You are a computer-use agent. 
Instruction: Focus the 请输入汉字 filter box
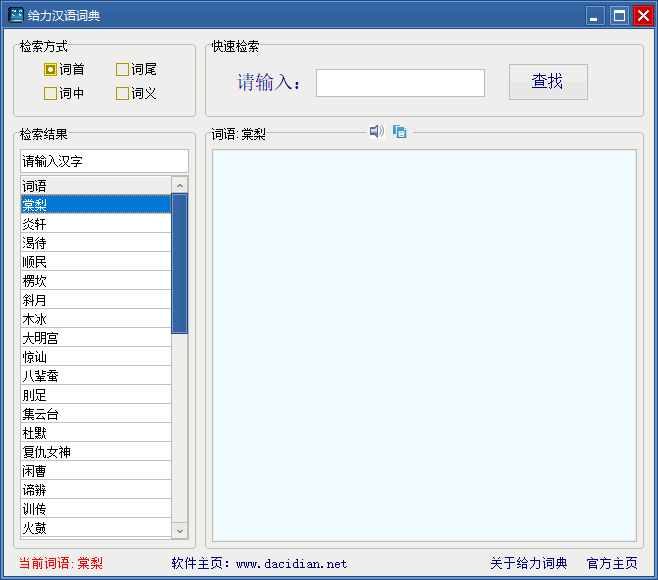(x=104, y=161)
